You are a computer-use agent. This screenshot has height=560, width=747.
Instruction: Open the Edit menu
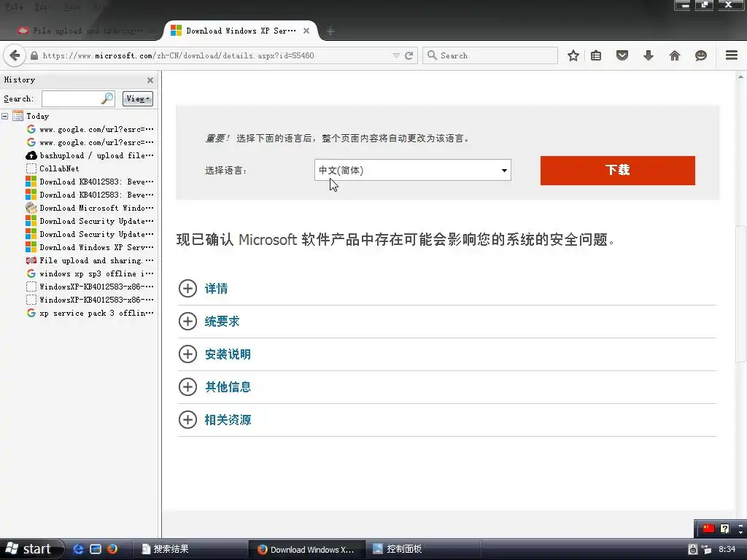(x=43, y=7)
